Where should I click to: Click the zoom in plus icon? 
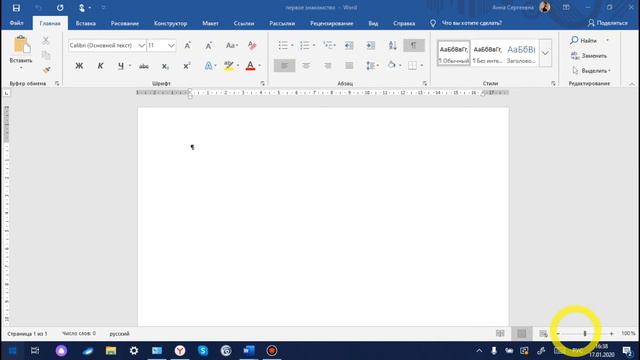[x=611, y=333]
